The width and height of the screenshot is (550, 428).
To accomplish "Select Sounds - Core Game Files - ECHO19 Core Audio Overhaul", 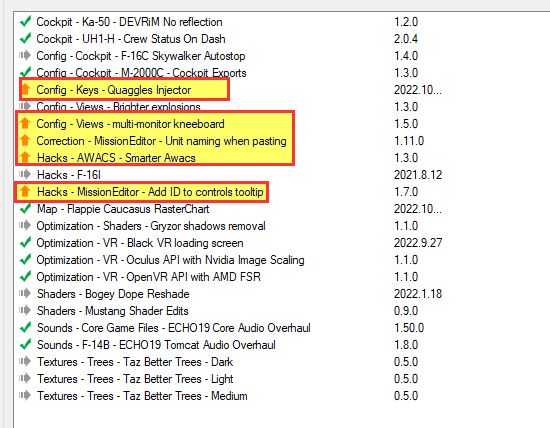I will tap(174, 328).
